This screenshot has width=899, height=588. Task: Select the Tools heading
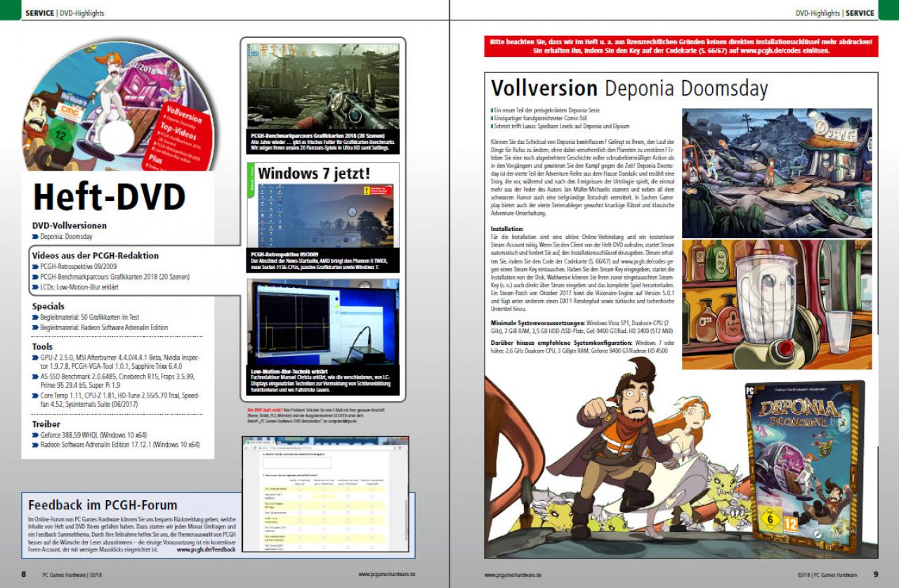[x=42, y=346]
